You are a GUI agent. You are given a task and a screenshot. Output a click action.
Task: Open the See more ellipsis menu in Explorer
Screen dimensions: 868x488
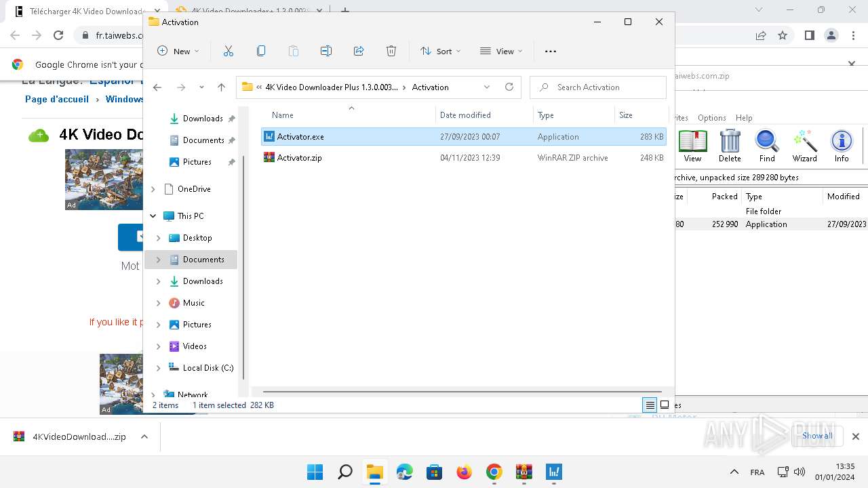551,51
